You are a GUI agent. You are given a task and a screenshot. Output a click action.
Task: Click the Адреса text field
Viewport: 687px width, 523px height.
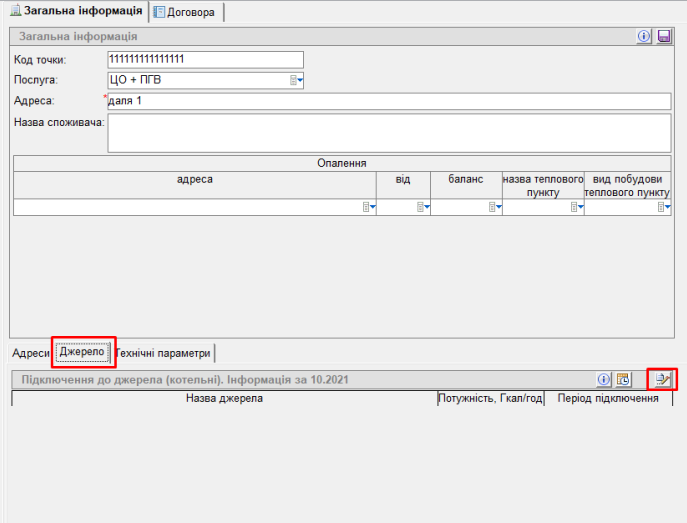click(x=388, y=101)
